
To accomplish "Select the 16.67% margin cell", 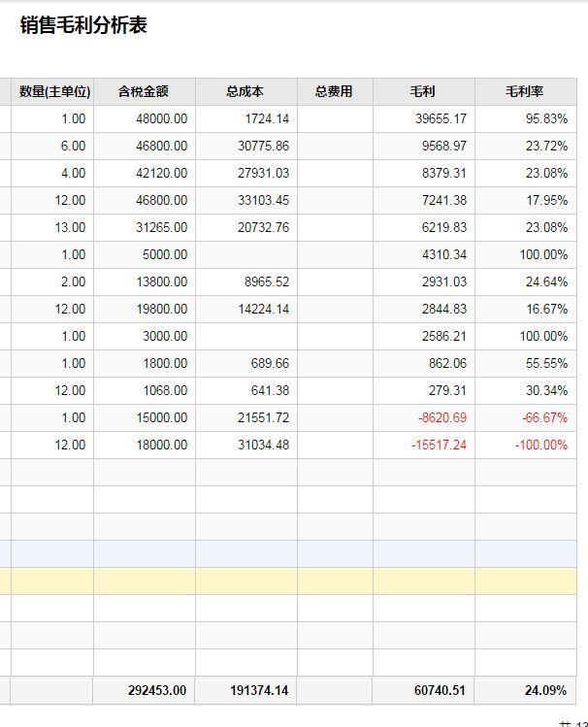I will (x=526, y=310).
